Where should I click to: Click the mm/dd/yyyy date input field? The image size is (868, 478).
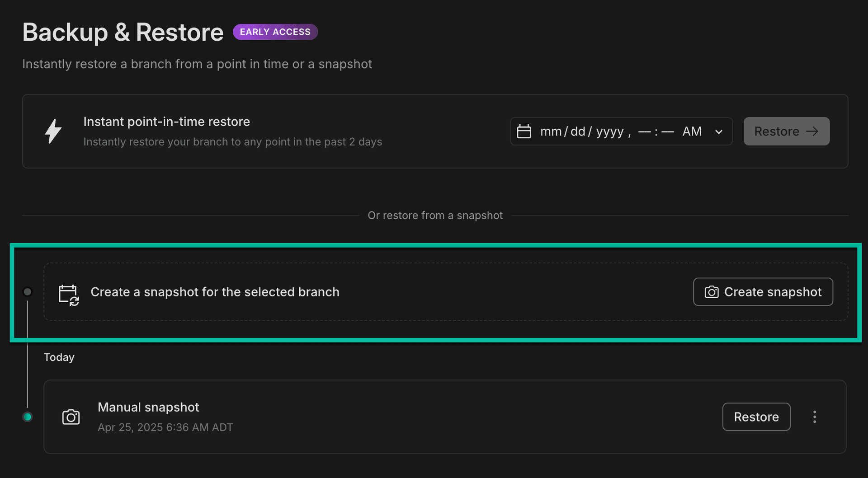[x=583, y=131]
